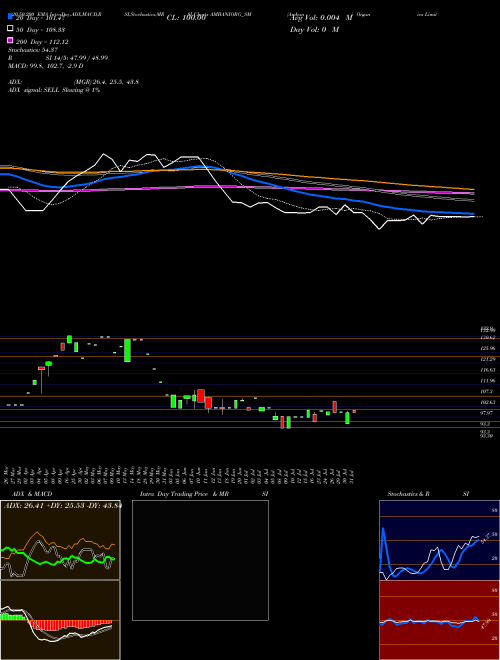Click the 125.96 price axis label

point(488,349)
